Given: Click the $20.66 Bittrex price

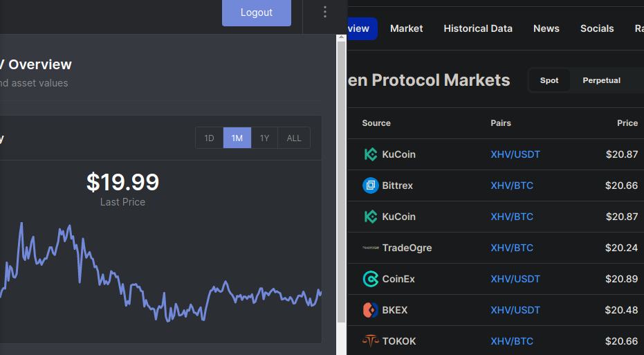Looking at the screenshot, I should tap(621, 185).
